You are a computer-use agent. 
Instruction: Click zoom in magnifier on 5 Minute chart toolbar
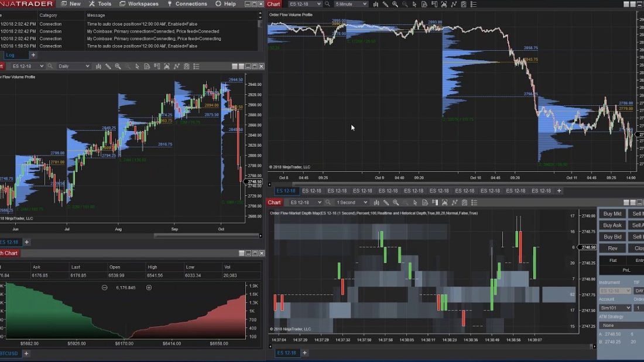pyautogui.click(x=396, y=4)
